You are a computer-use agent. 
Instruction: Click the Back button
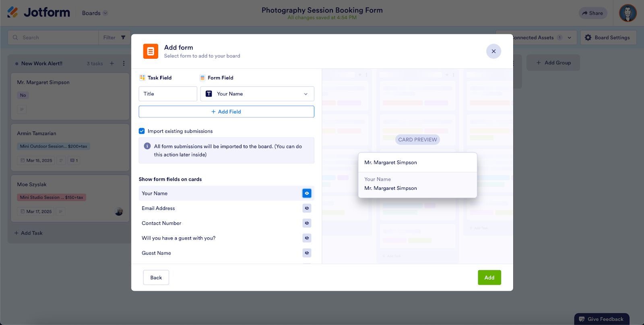[x=156, y=278]
